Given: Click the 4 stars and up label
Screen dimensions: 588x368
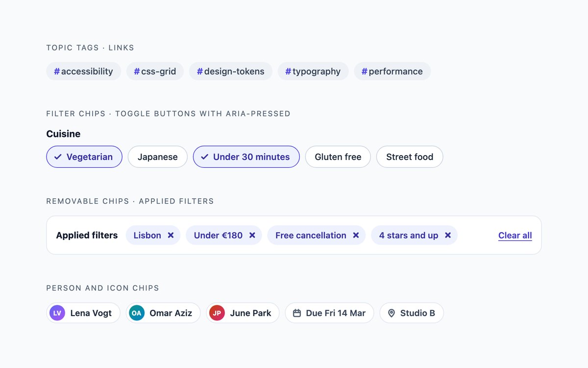Looking at the screenshot, I should pyautogui.click(x=409, y=236).
